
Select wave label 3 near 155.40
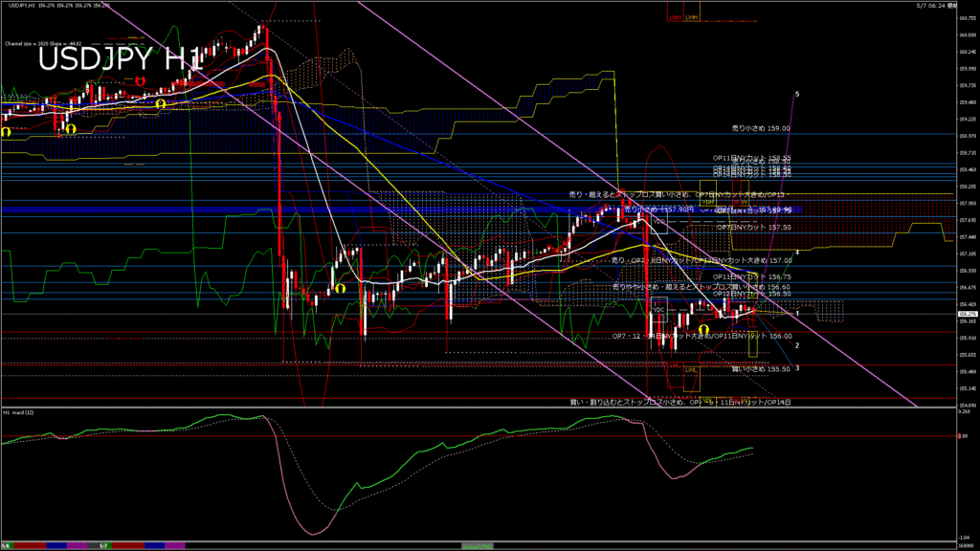tap(797, 368)
